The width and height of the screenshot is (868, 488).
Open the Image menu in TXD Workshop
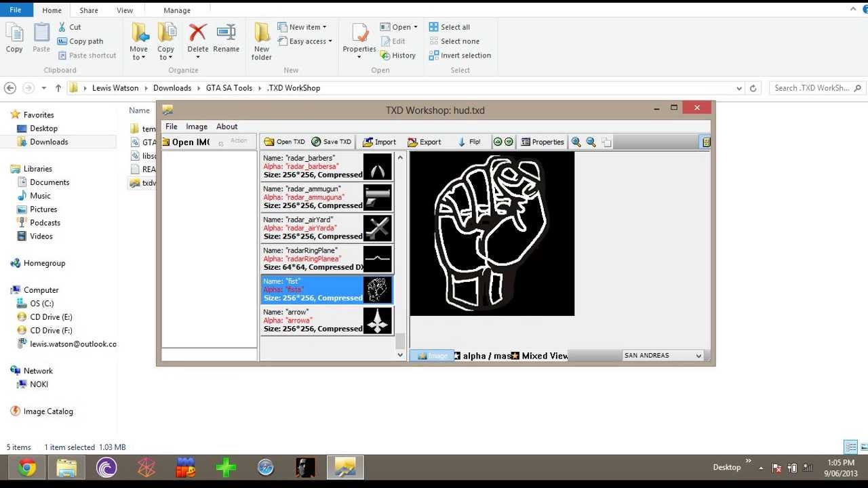click(x=196, y=126)
